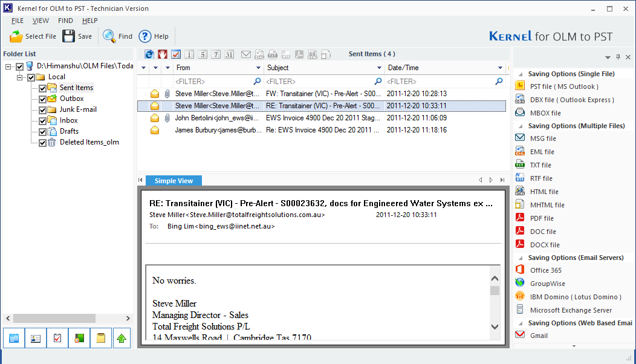
Task: Open the Subject column dropdown arrow
Action: [379, 68]
